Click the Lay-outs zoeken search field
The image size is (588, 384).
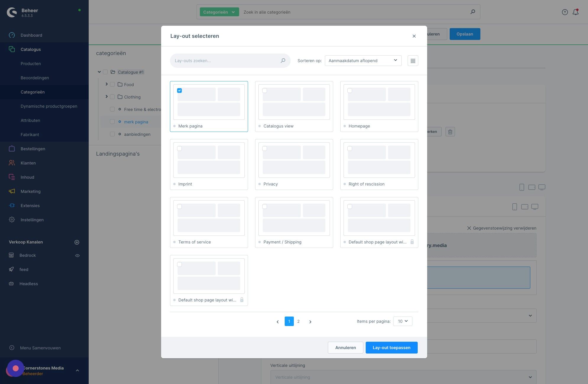pyautogui.click(x=230, y=61)
